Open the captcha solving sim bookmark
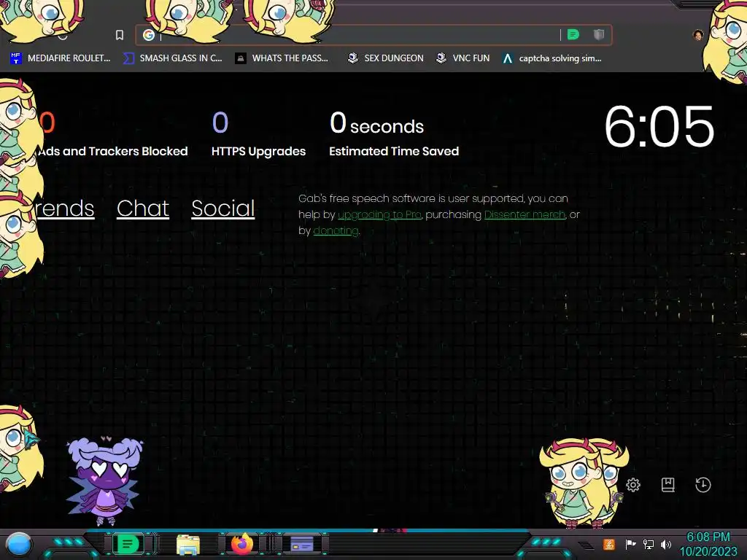 552,58
